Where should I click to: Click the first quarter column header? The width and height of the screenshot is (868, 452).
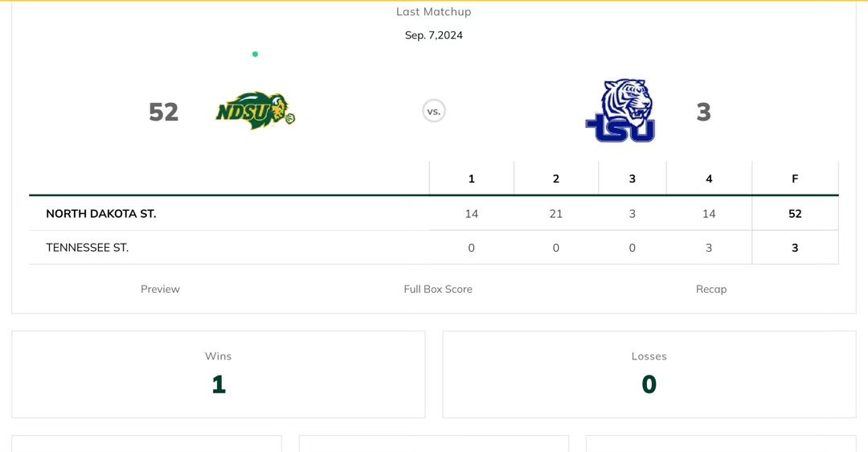point(472,179)
